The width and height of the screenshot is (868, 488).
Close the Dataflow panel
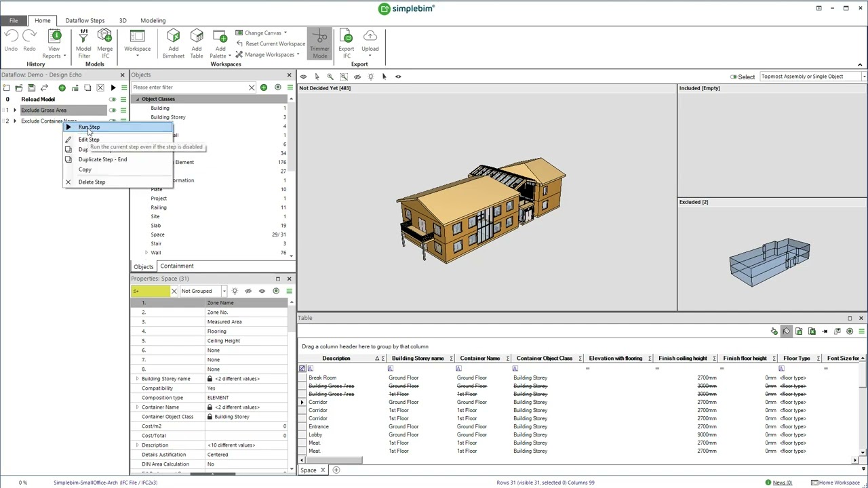click(x=123, y=75)
